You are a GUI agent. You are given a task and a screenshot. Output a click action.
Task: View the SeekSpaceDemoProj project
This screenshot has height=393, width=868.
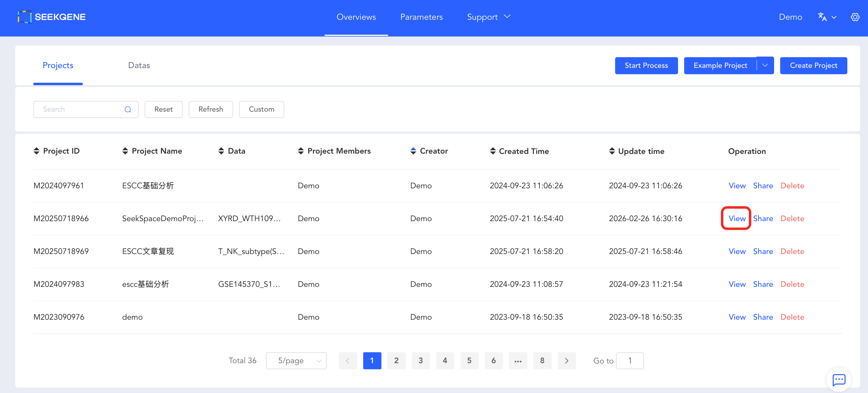[x=737, y=219]
